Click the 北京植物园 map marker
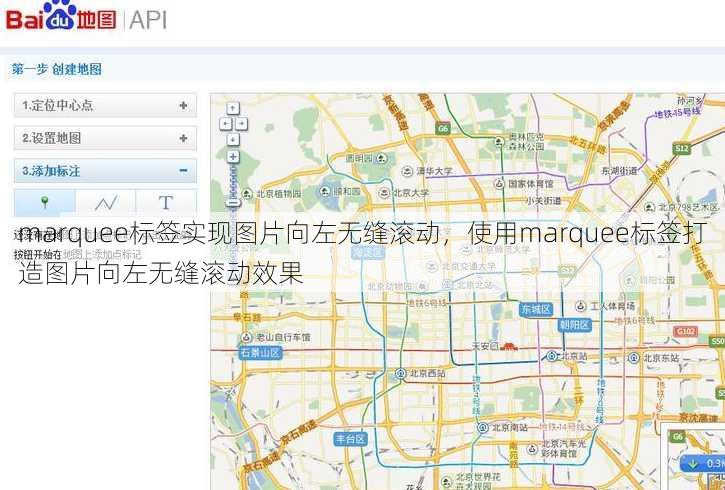 [x=247, y=194]
